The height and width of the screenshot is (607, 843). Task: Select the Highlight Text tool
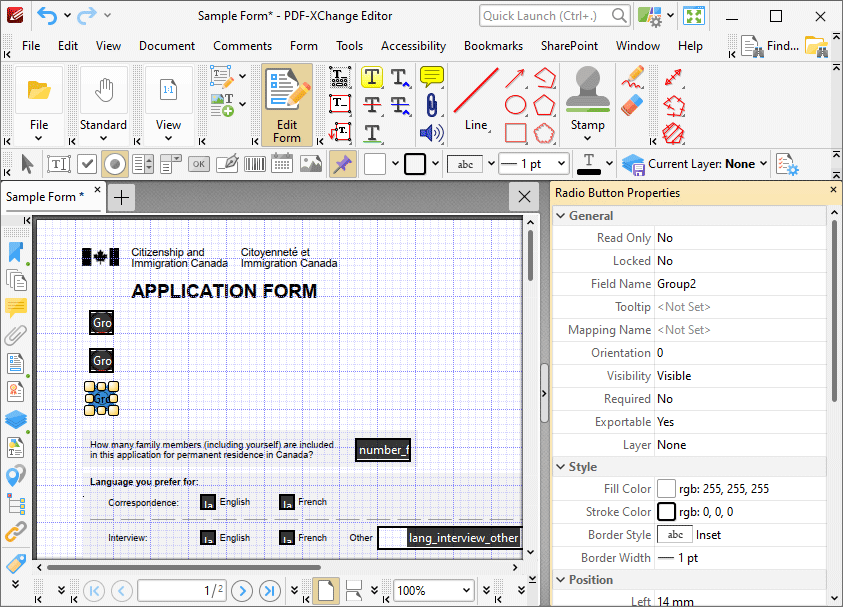[x=372, y=77]
